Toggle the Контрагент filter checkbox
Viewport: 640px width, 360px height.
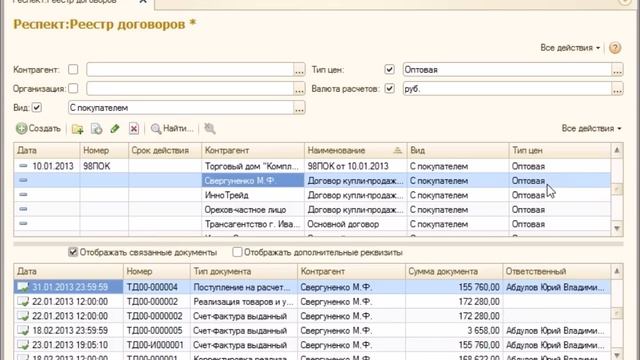pos(73,69)
